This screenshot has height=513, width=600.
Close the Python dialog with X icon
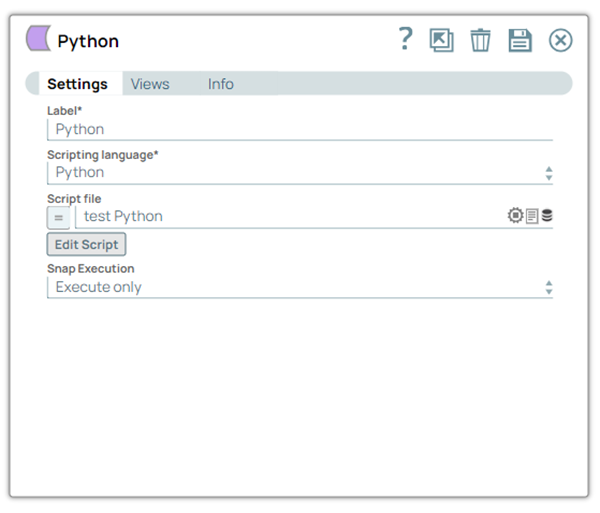(561, 40)
